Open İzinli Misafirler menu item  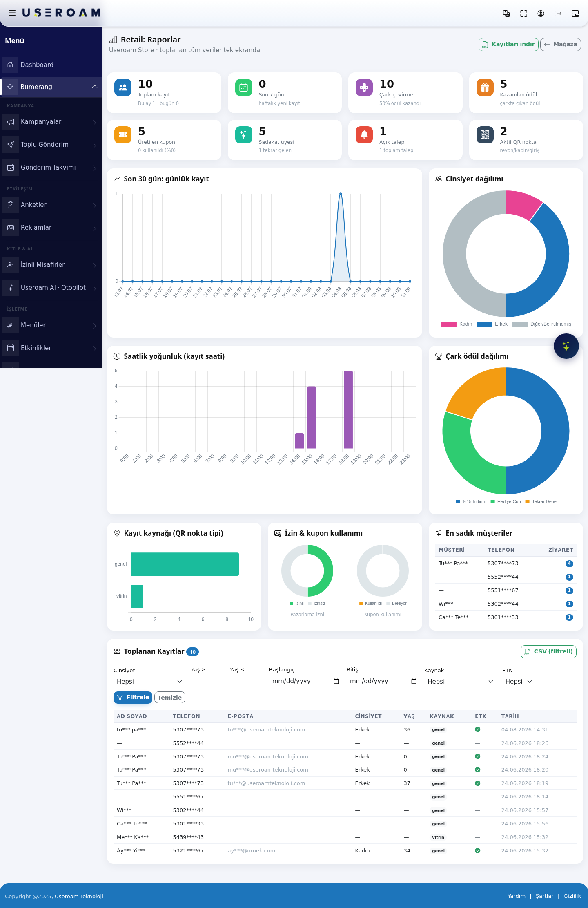point(51,265)
